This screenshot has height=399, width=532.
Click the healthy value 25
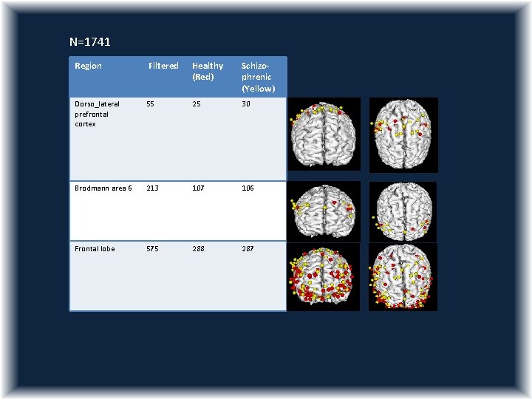click(197, 104)
